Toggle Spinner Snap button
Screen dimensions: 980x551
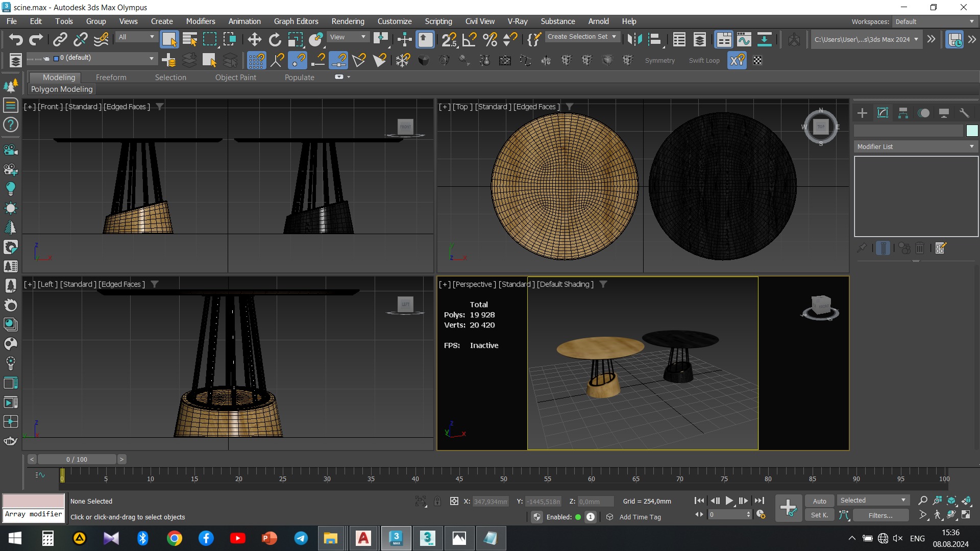pyautogui.click(x=510, y=39)
